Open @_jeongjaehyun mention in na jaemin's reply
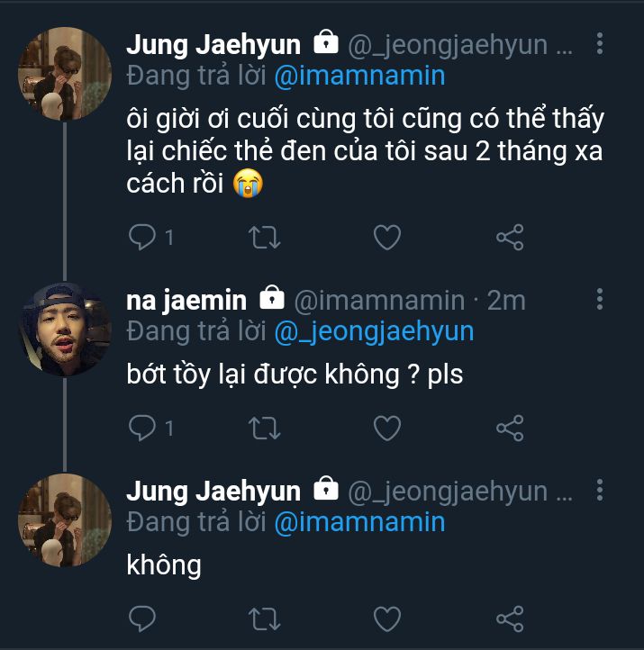The width and height of the screenshot is (644, 650). pyautogui.click(x=373, y=330)
